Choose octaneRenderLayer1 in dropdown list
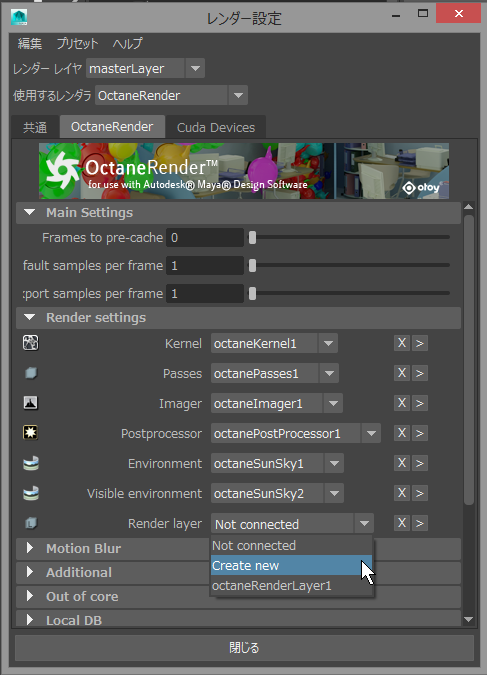 point(291,585)
